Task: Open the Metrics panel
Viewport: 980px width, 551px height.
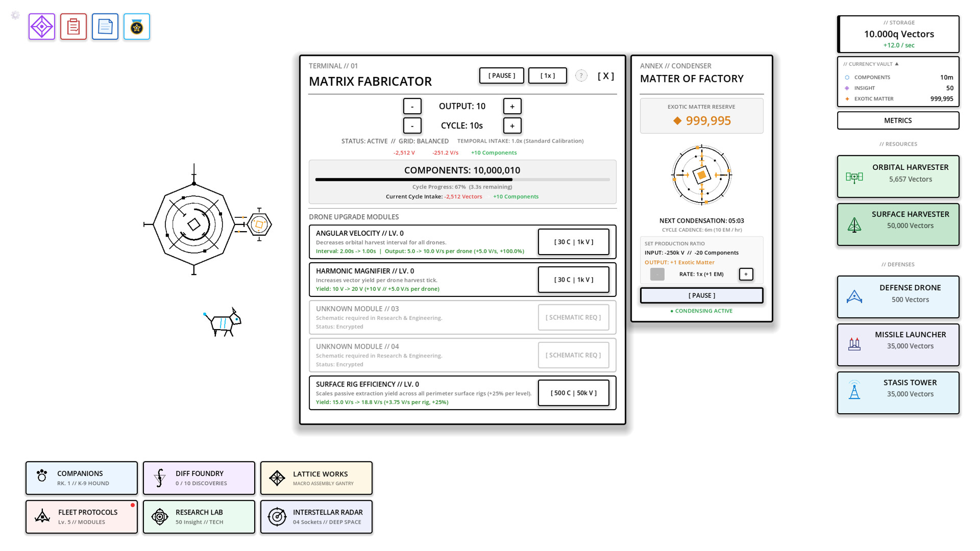Action: 898,120
